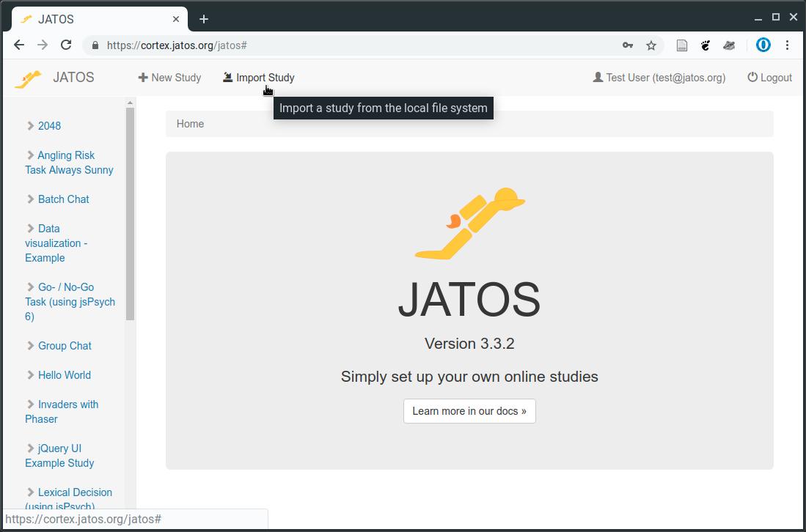Open the Invaders with Phaser study
806x532 pixels.
point(62,412)
